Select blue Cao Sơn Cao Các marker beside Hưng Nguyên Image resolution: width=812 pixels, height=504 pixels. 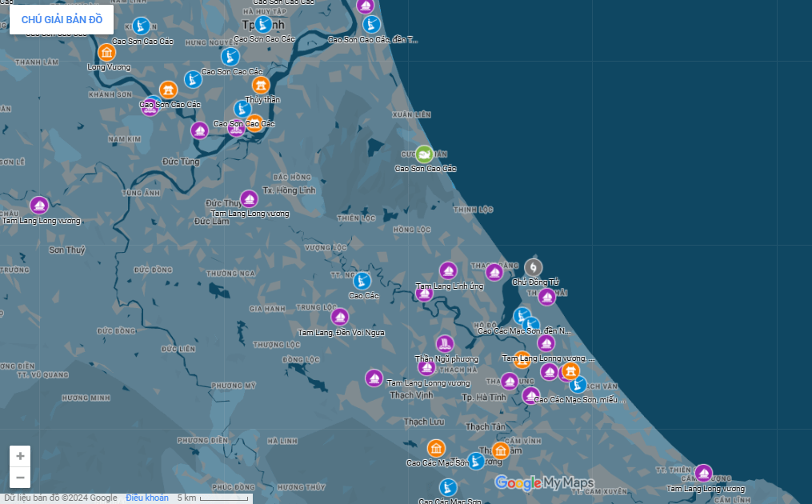tap(230, 57)
